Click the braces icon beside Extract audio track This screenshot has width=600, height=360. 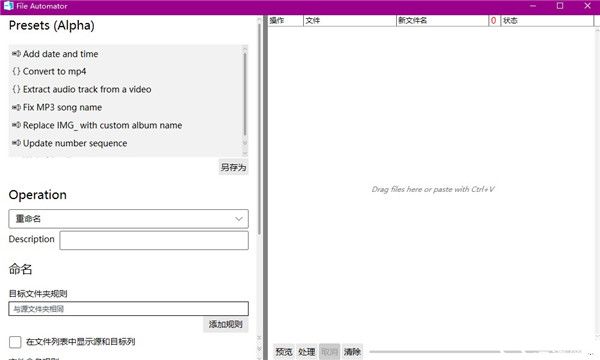16,90
